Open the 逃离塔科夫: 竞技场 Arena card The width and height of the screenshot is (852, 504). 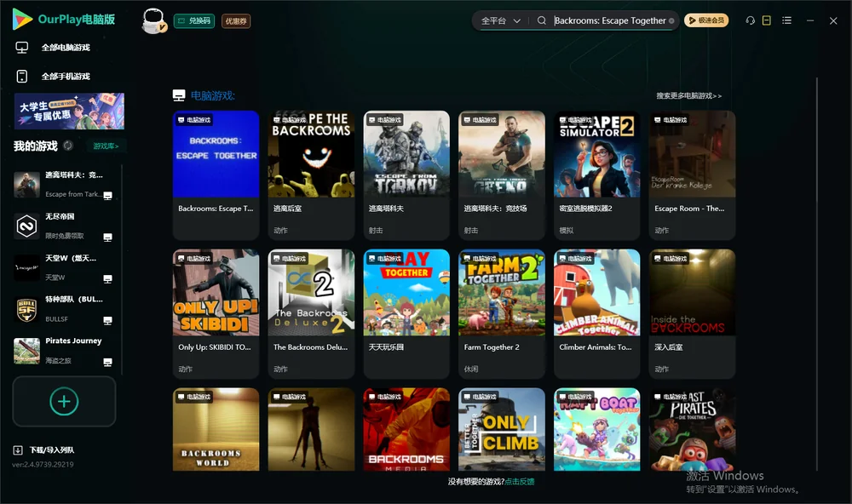[502, 175]
